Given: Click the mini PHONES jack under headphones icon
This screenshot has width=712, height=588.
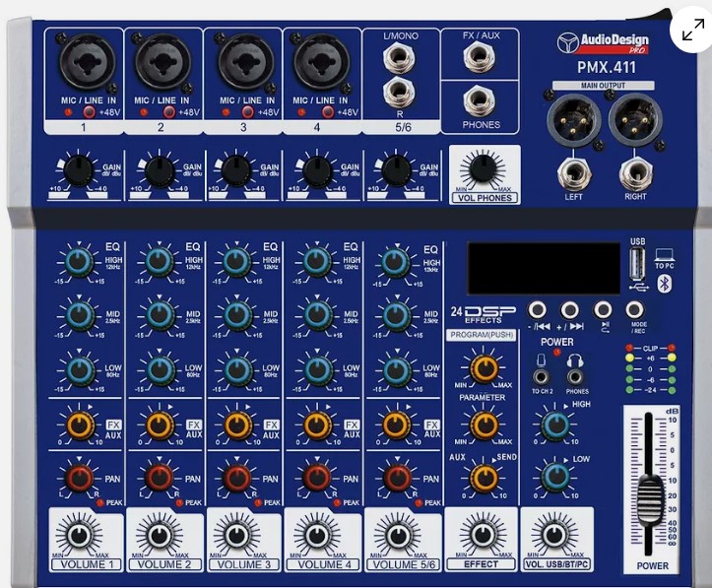Looking at the screenshot, I should pyautogui.click(x=575, y=377).
